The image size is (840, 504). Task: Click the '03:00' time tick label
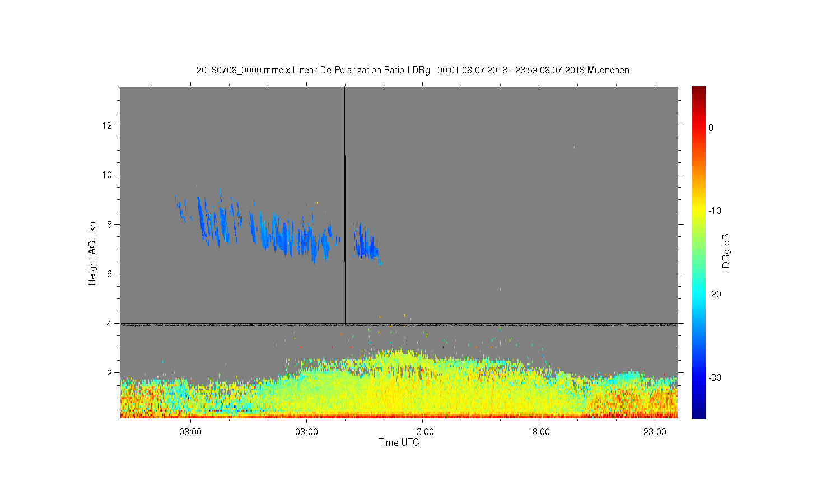(190, 432)
